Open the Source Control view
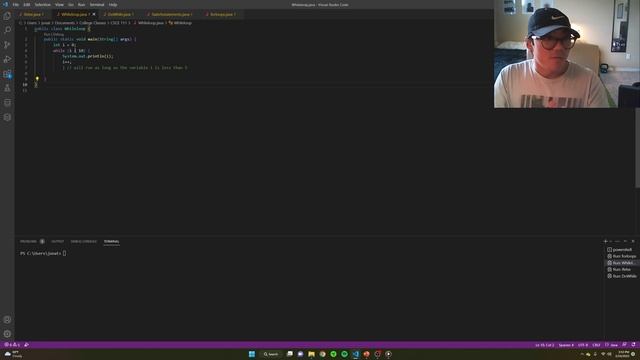Screen dimensions: 640x360 [x=7, y=45]
